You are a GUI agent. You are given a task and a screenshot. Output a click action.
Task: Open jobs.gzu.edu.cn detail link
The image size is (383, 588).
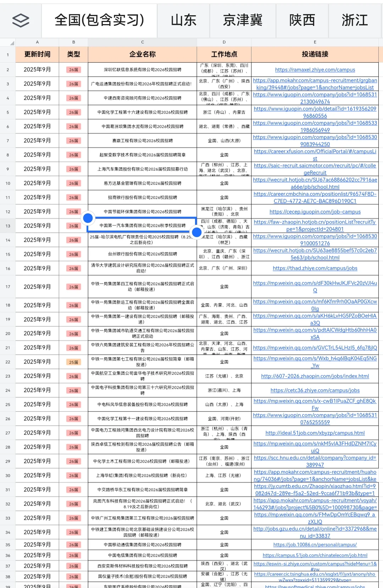(x=315, y=532)
